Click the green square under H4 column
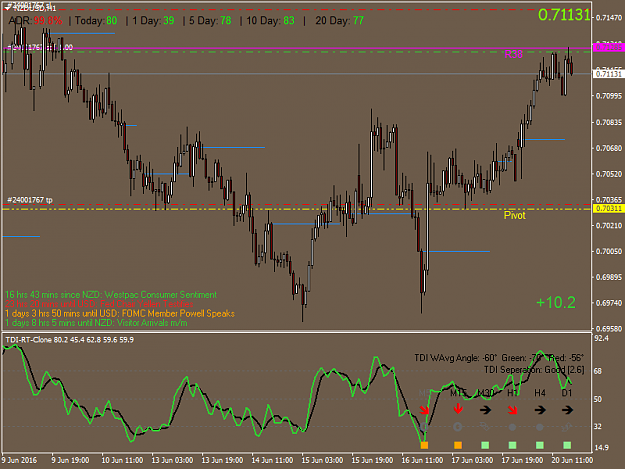The height and width of the screenshot is (469, 625). pos(540,445)
